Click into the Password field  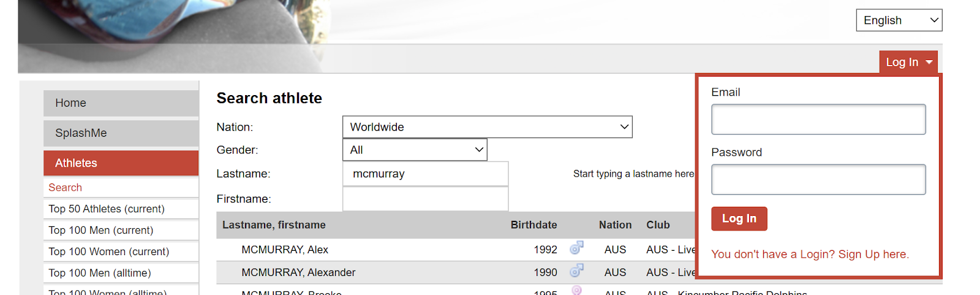coord(818,180)
